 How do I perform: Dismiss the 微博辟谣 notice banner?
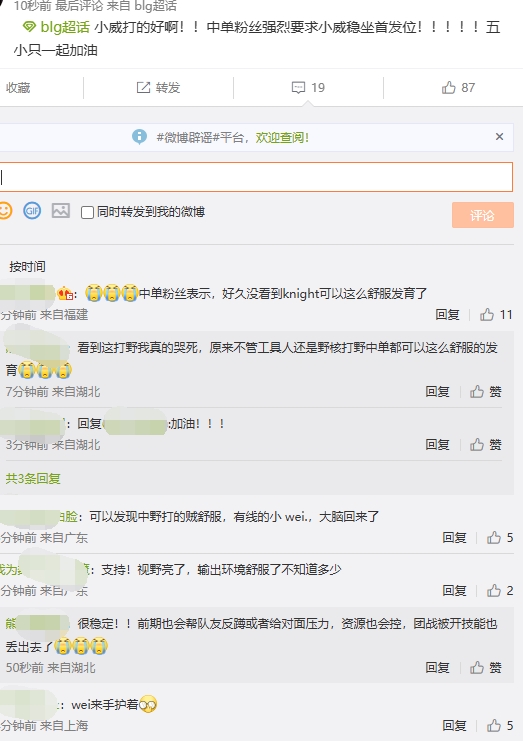point(499,137)
